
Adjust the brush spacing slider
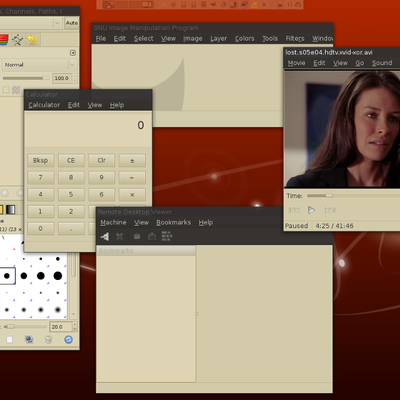(25, 326)
